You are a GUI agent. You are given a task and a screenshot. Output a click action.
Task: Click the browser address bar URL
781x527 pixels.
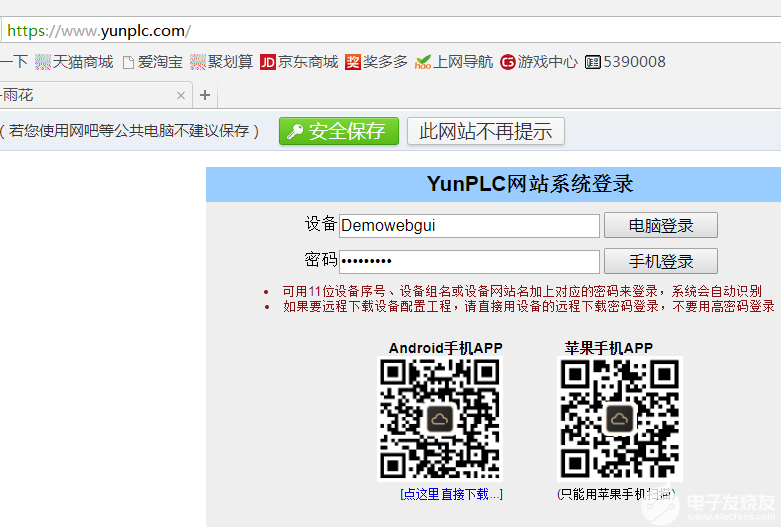coord(99,31)
